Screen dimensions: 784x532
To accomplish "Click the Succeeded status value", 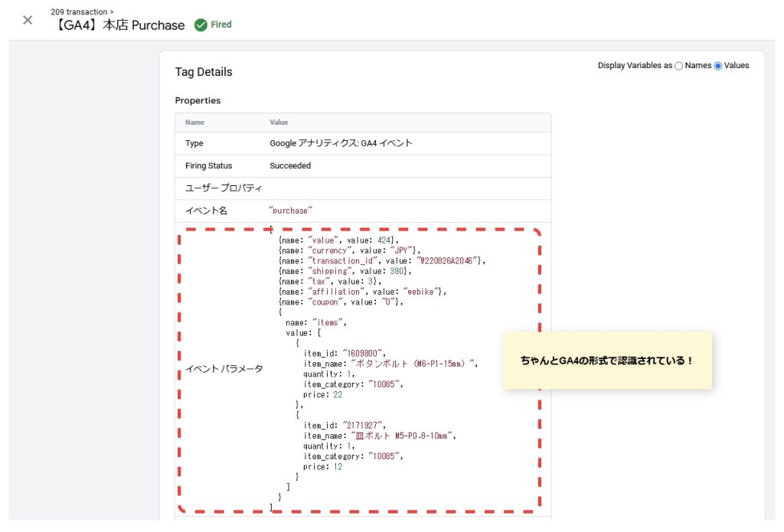I will (290, 165).
